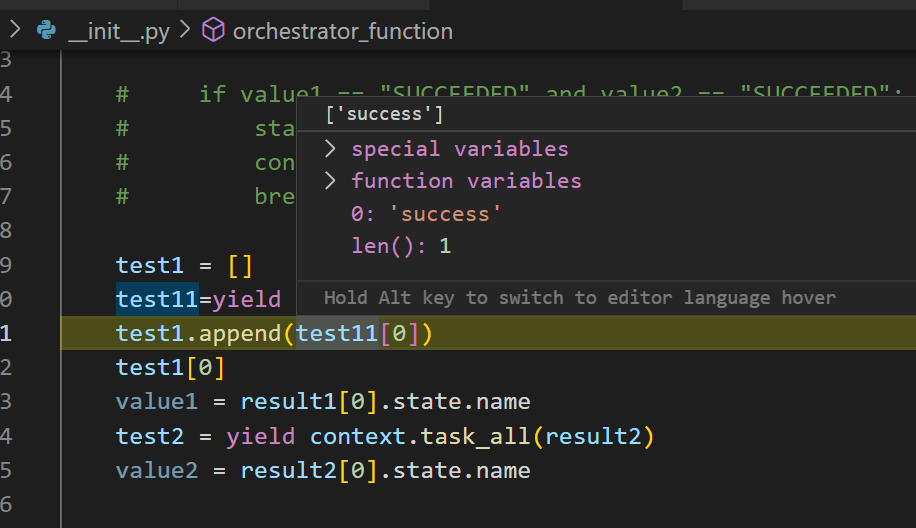The height and width of the screenshot is (528, 916).
Task: Click test1 in the 'test1 = []' line
Action: click(x=150, y=265)
